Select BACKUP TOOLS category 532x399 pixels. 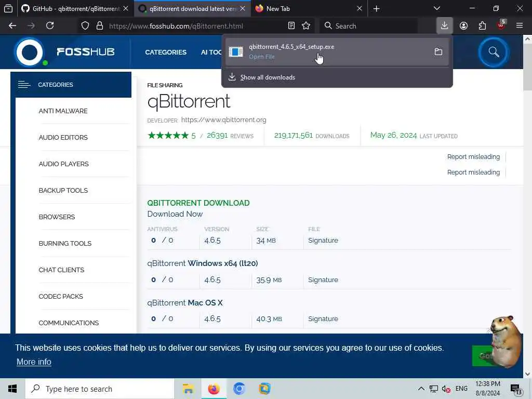(63, 190)
